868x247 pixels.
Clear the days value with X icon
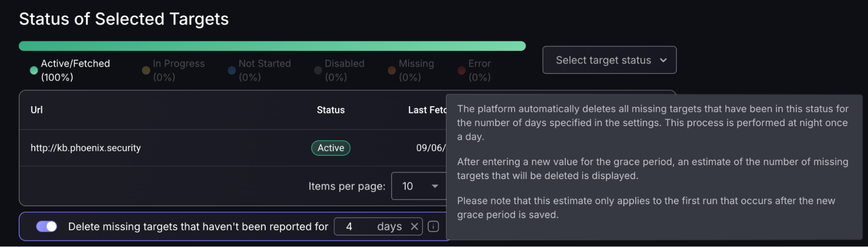click(x=414, y=227)
